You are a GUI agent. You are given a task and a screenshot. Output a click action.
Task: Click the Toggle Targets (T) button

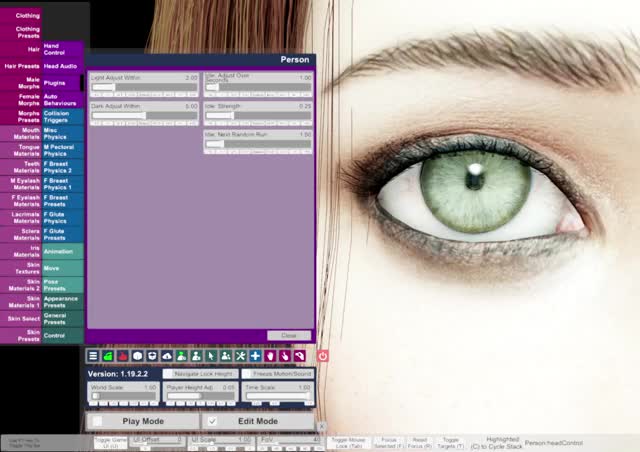[x=451, y=442]
